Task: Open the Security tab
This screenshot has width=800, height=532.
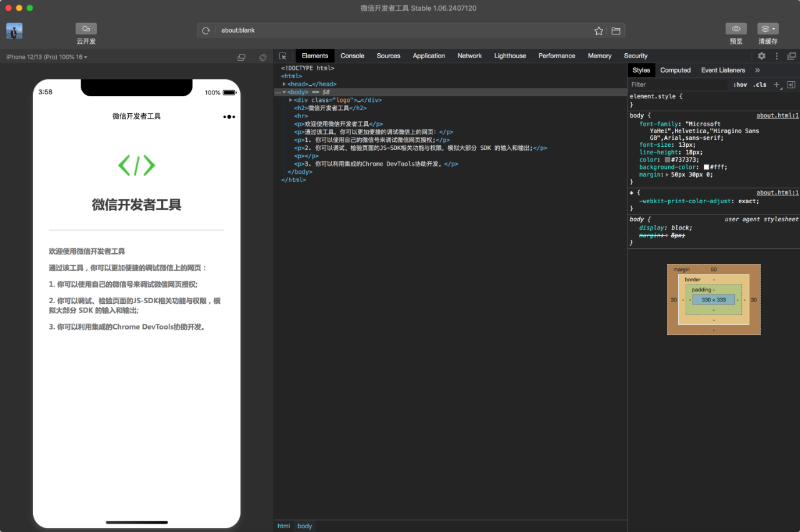Action: pos(636,56)
